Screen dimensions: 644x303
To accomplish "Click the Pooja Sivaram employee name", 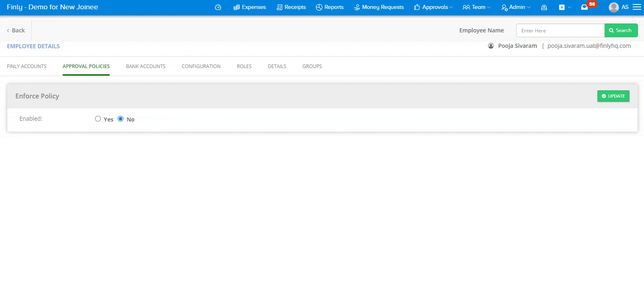I will coord(517,46).
